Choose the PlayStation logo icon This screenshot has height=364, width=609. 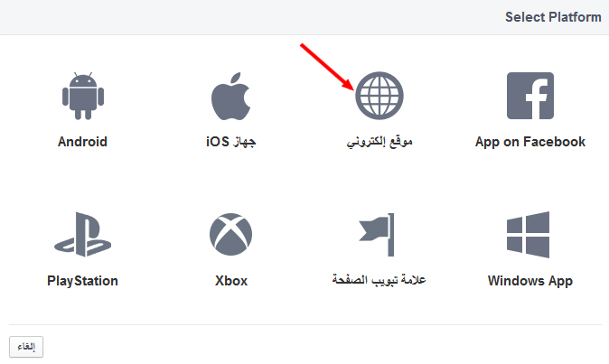click(83, 234)
